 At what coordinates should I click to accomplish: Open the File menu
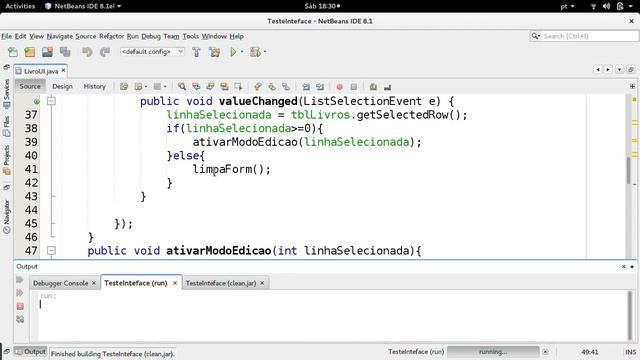coord(7,36)
